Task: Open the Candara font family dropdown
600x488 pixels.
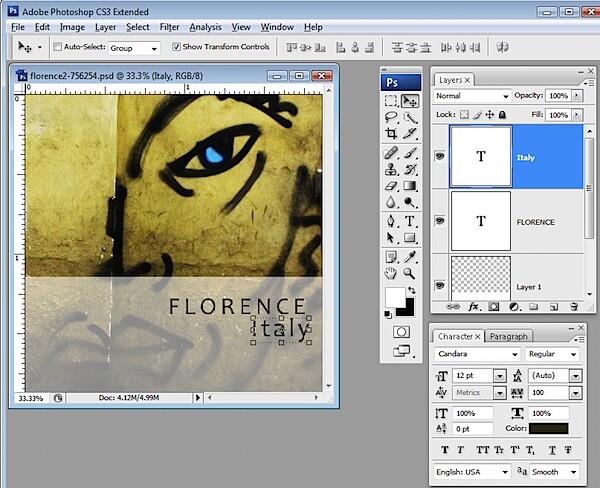Action: [x=478, y=354]
